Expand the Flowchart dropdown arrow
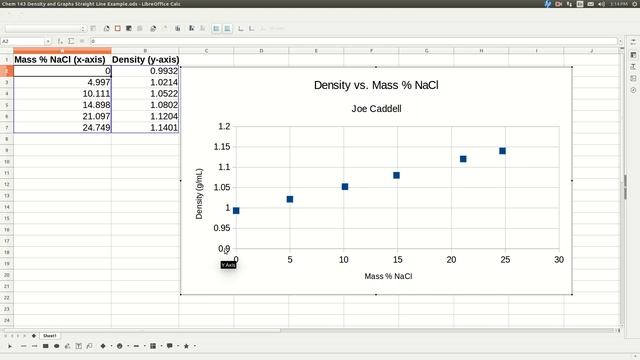Image resolution: width=640 pixels, height=360 pixels. tap(161, 346)
